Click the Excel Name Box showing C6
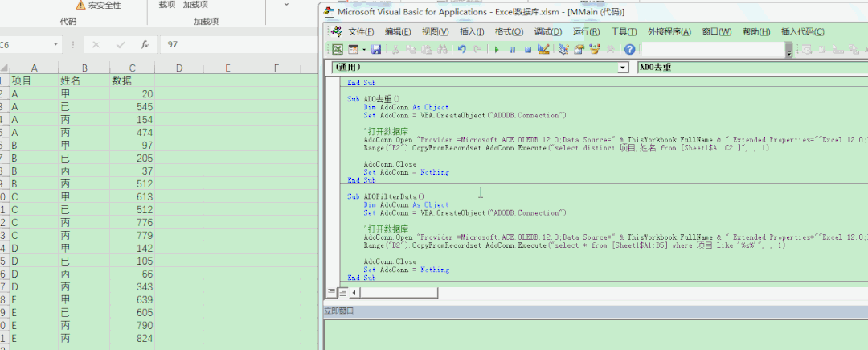Viewport: 868px width, 350px height. click(x=25, y=44)
